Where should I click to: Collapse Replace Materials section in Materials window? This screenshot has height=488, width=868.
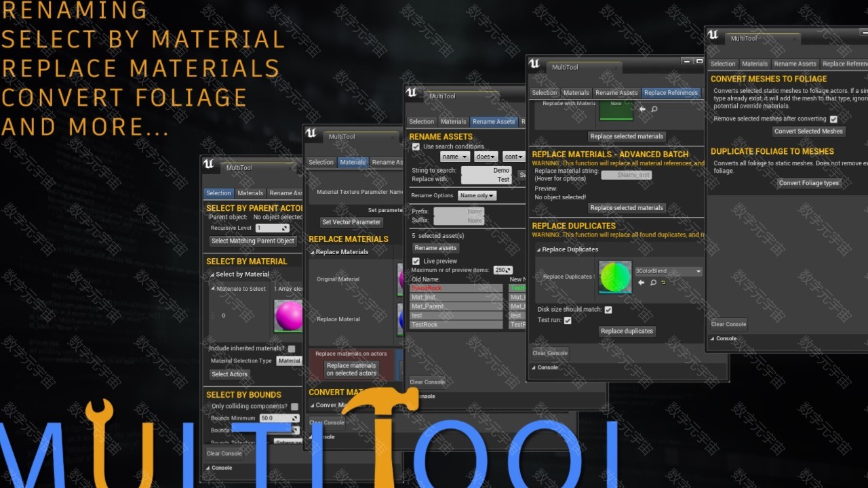[313, 252]
